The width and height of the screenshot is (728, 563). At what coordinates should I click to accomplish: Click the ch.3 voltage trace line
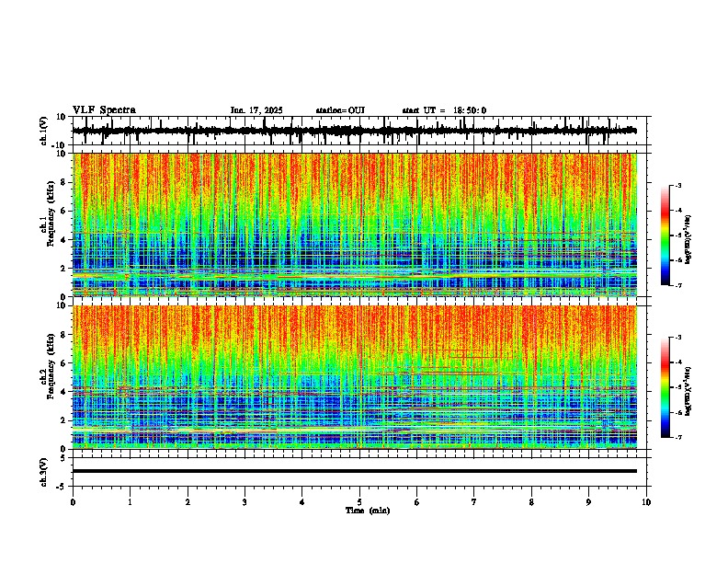[x=355, y=471]
